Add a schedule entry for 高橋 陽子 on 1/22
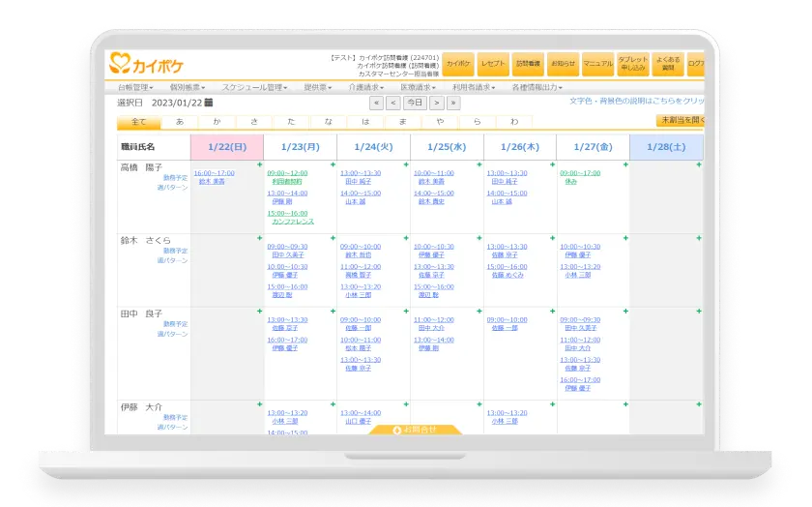This screenshot has width=812, height=507. [x=259, y=164]
